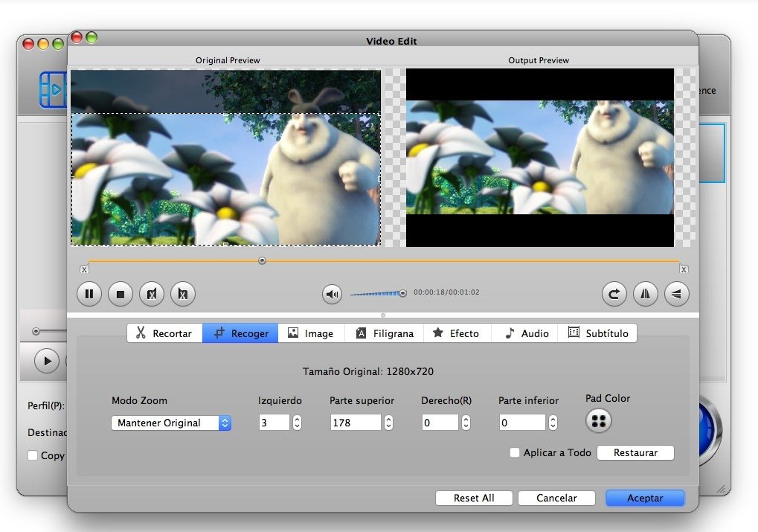Click the bottom crop handle in Original Preview
Screen dimensions: 758x532
pyautogui.click(x=225, y=244)
